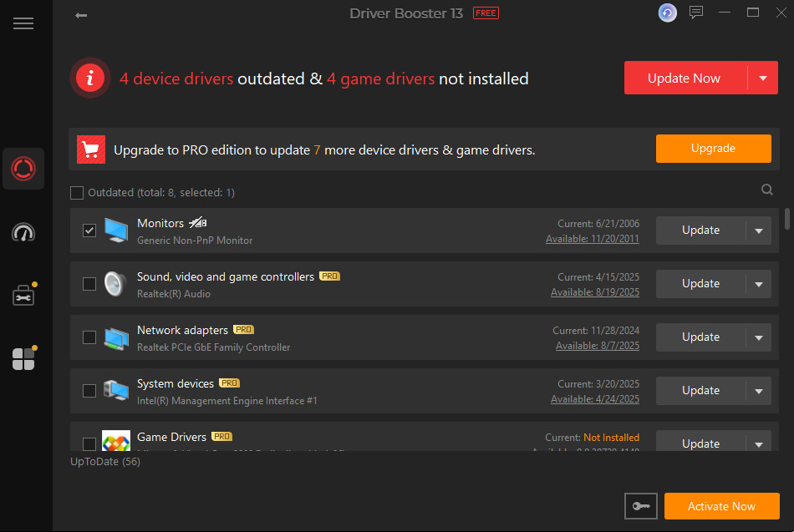
Task: Click the user account avatar icon
Action: click(x=667, y=13)
